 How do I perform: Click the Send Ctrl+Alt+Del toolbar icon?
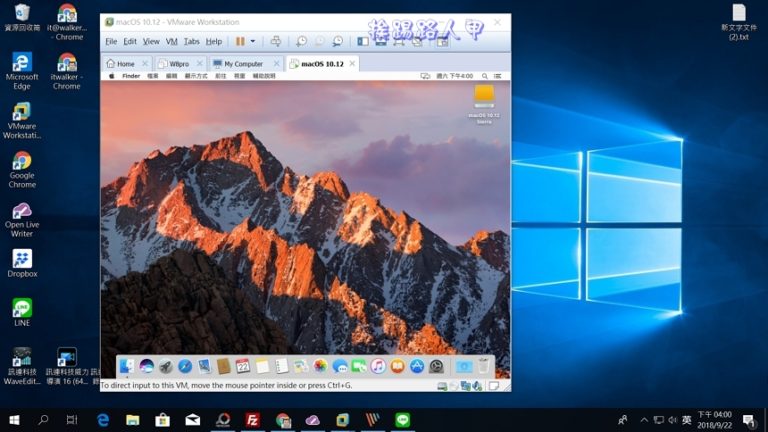coord(275,42)
